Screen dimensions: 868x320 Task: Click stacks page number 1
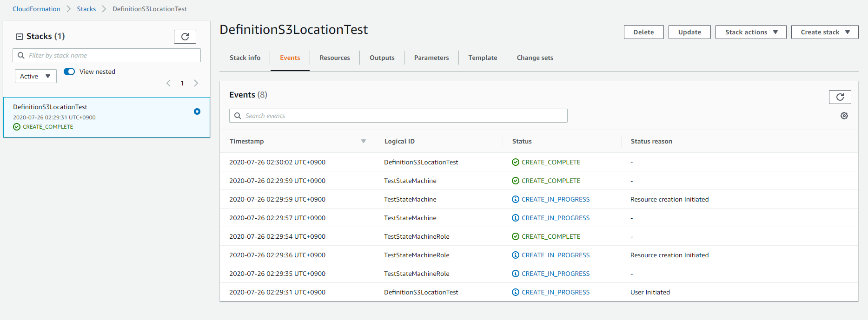click(x=182, y=83)
